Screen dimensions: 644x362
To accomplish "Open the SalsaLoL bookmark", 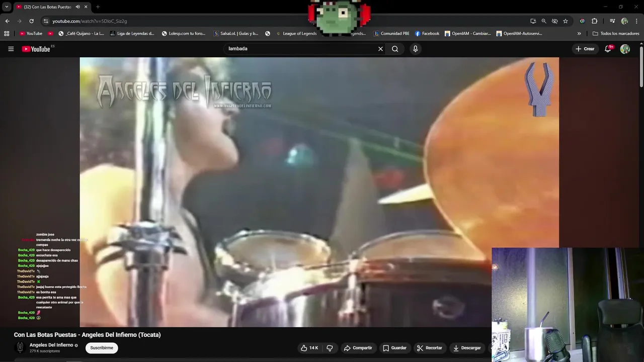I will 236,34.
